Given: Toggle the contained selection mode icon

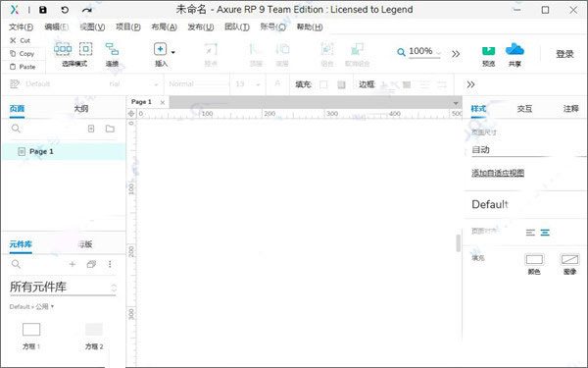Looking at the screenshot, I should (x=86, y=49).
